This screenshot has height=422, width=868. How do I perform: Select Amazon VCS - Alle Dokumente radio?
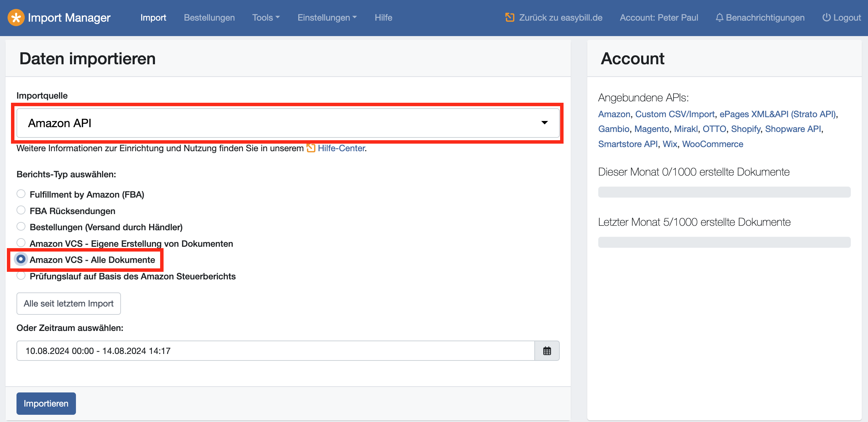(21, 259)
